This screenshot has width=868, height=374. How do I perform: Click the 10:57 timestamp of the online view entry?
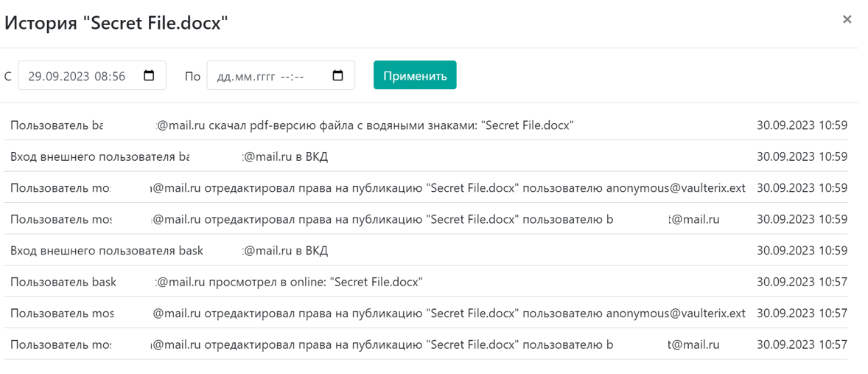(802, 282)
